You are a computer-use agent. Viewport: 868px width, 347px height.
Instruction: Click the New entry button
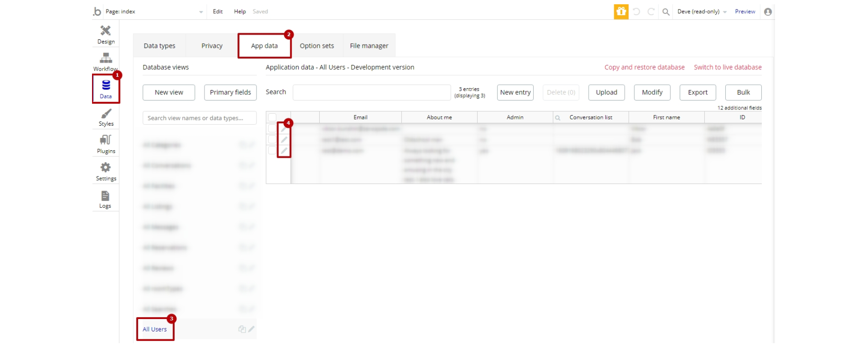point(515,92)
